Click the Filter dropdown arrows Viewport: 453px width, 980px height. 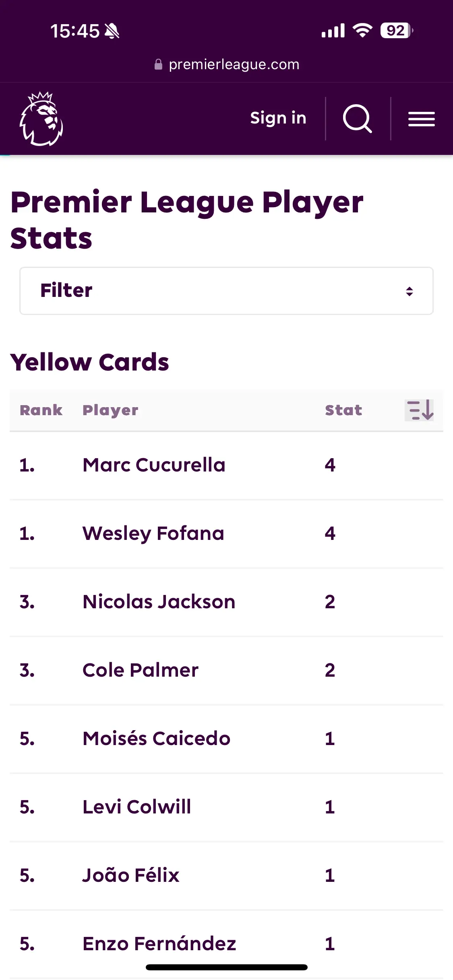pyautogui.click(x=410, y=291)
